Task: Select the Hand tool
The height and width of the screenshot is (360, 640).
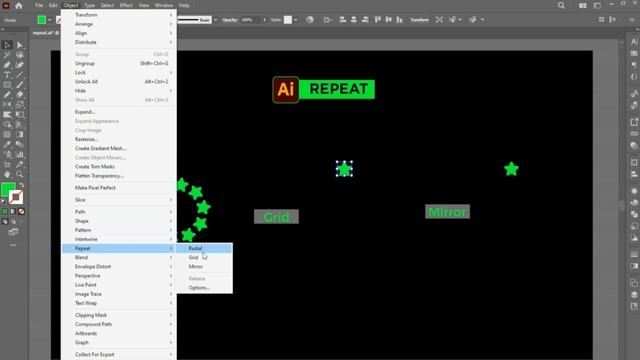Action: 7,174
